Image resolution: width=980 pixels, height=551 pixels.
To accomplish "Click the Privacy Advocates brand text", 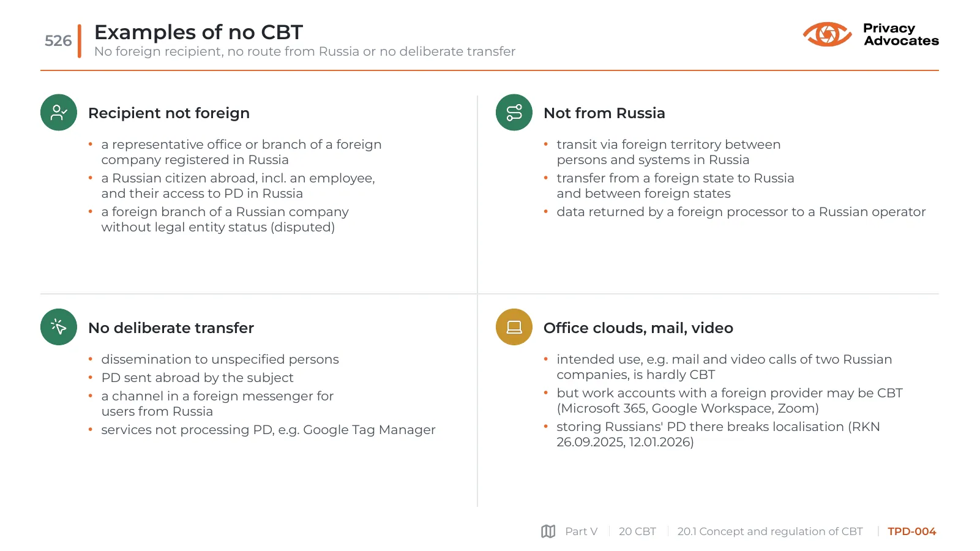I will point(901,34).
